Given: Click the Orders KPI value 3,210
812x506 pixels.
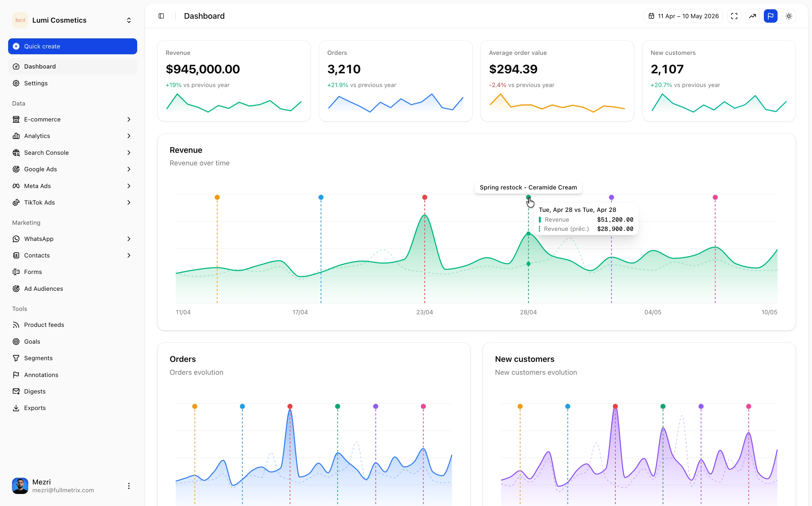Looking at the screenshot, I should (344, 69).
